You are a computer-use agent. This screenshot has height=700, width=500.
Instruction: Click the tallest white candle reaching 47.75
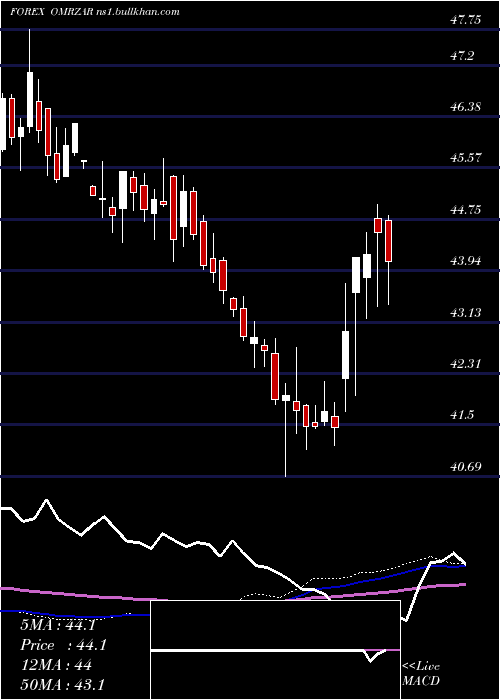(x=30, y=81)
